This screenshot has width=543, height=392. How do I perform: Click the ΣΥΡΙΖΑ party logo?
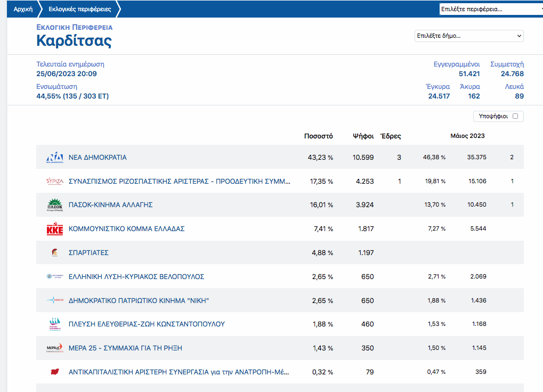coord(54,181)
